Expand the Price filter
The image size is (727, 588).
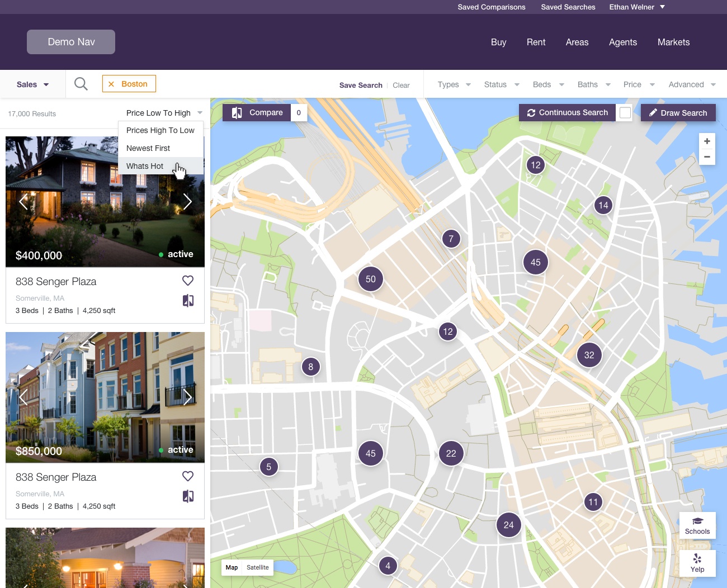coord(639,84)
